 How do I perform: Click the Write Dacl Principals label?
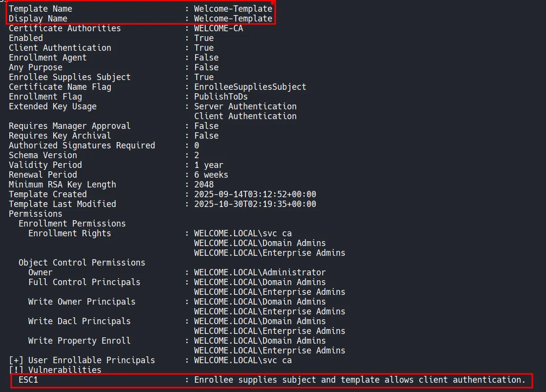[x=79, y=321]
